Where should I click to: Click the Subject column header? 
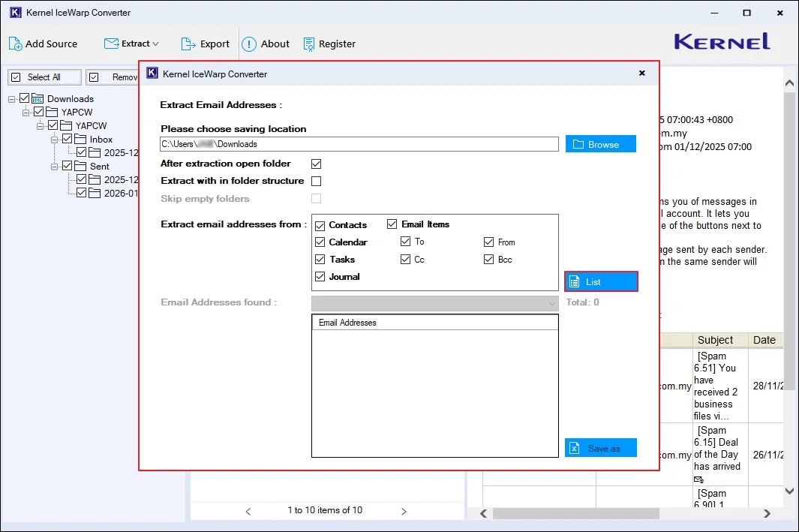click(715, 340)
